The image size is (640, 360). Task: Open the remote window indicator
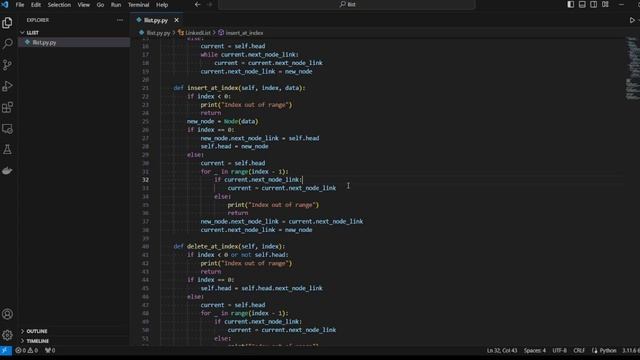click(6, 350)
